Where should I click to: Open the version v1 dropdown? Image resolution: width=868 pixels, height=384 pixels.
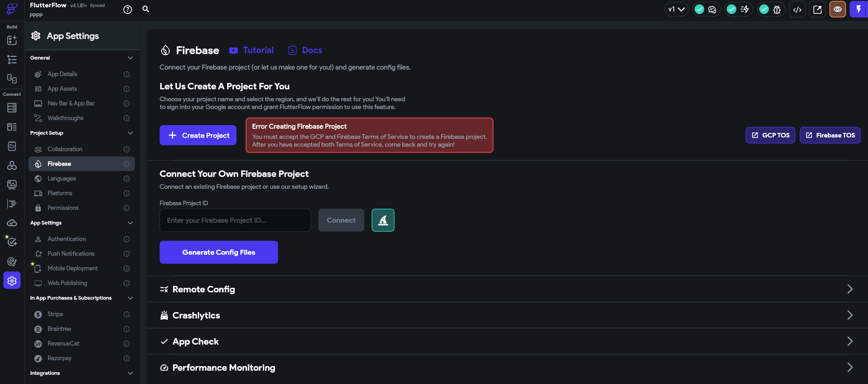pos(676,9)
